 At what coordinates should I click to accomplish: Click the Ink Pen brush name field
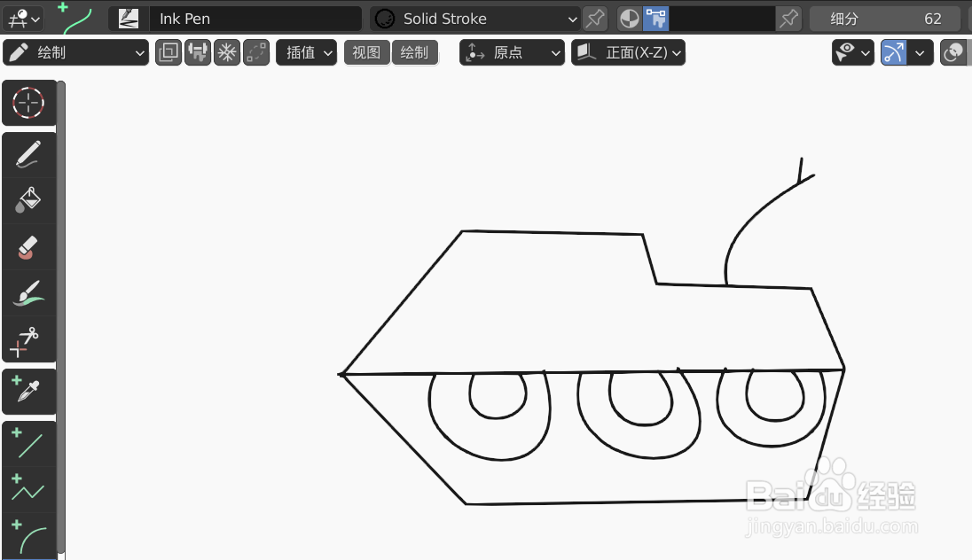255,19
